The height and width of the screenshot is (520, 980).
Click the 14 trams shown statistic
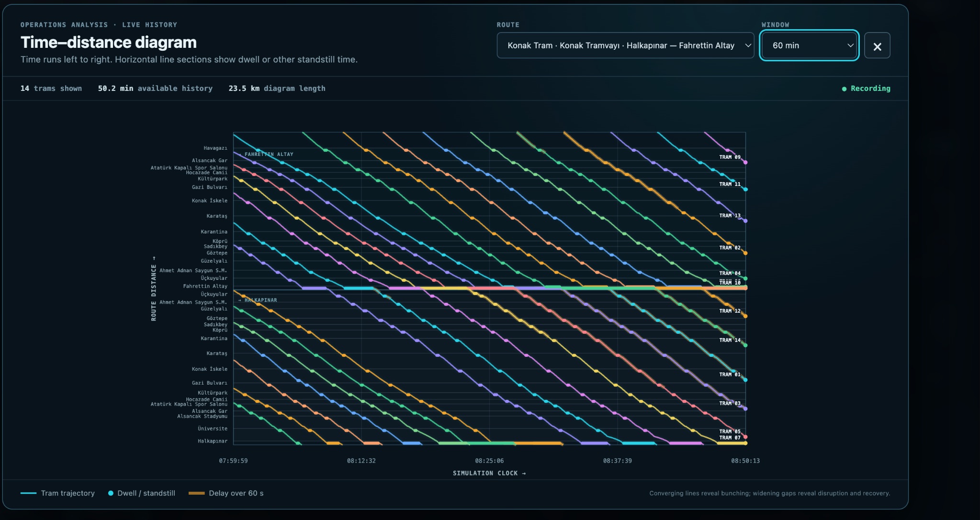click(51, 89)
